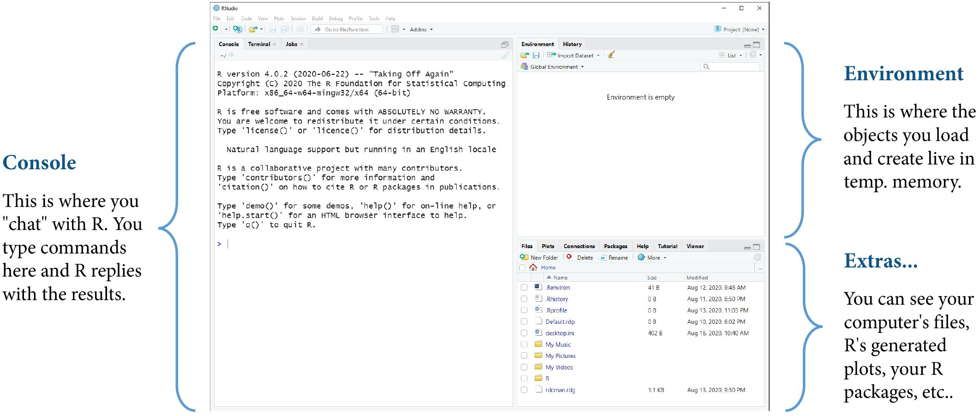Check the box next to My Pictures

coord(524,356)
